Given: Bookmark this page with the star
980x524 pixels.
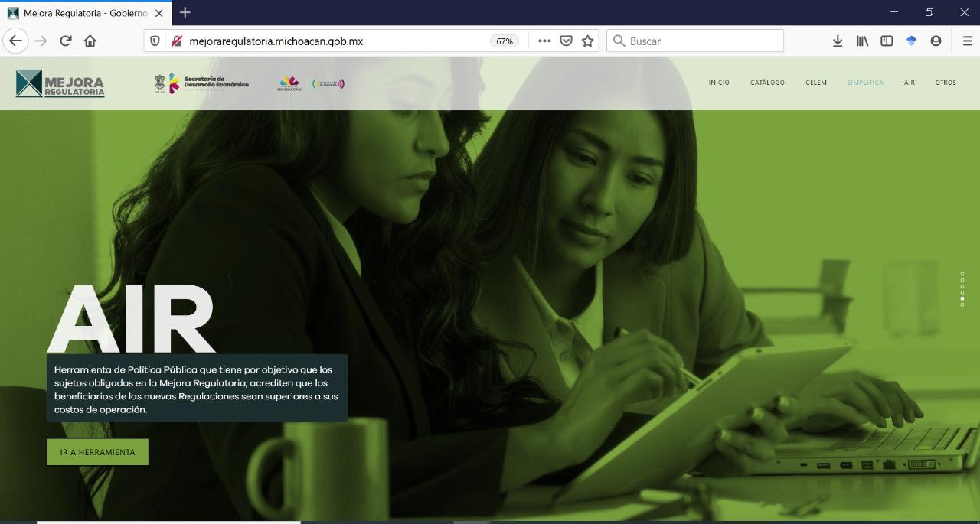Looking at the screenshot, I should point(587,41).
